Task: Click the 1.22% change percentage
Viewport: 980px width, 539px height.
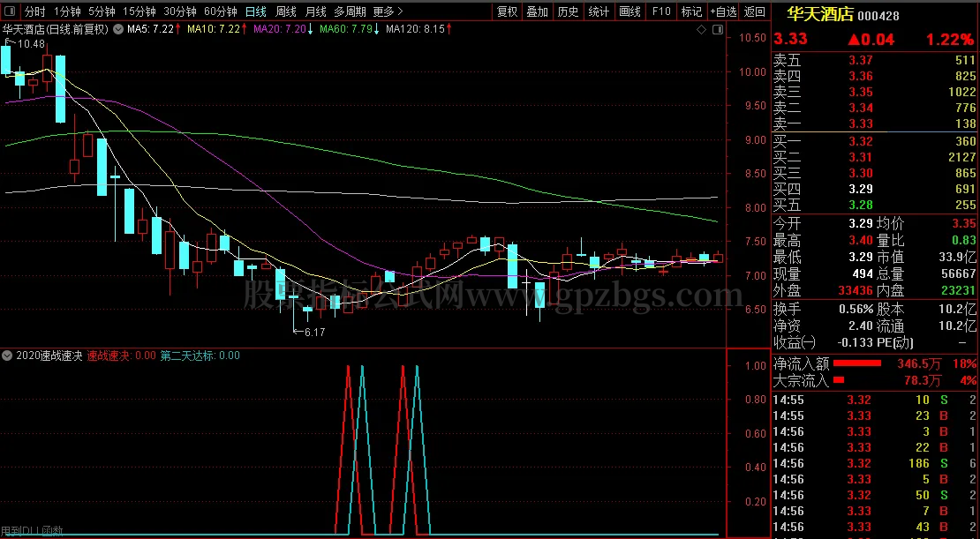Action: pyautogui.click(x=950, y=40)
